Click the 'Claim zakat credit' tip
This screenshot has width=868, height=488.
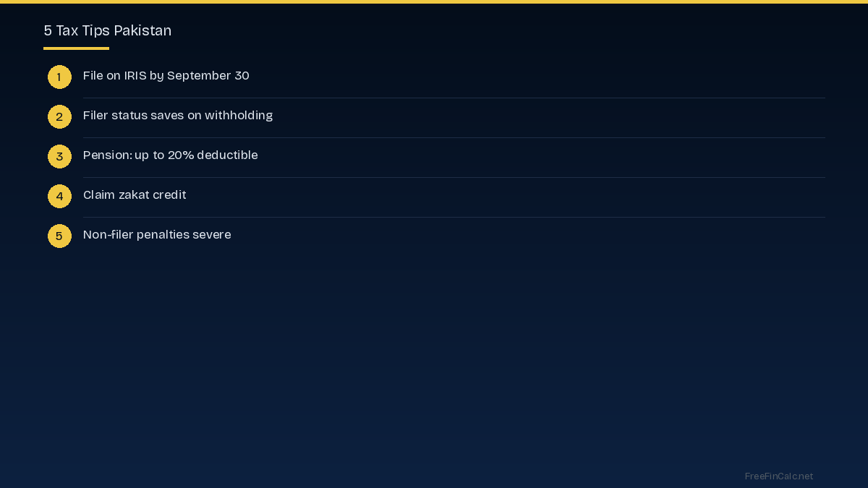coord(135,195)
